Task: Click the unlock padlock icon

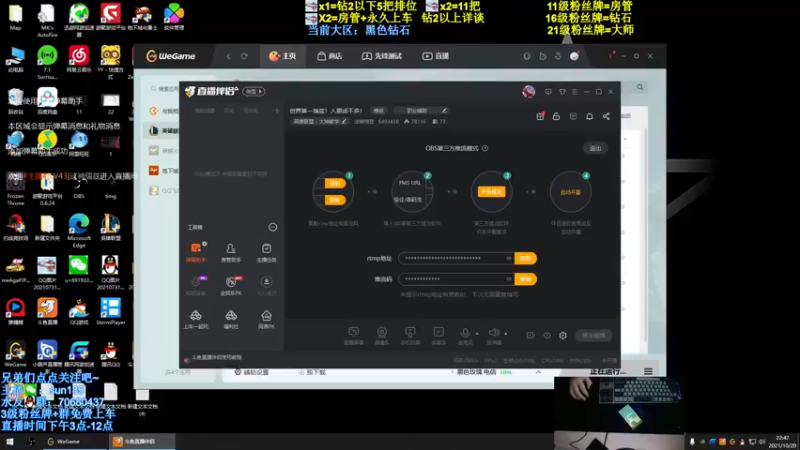Action: [557, 116]
